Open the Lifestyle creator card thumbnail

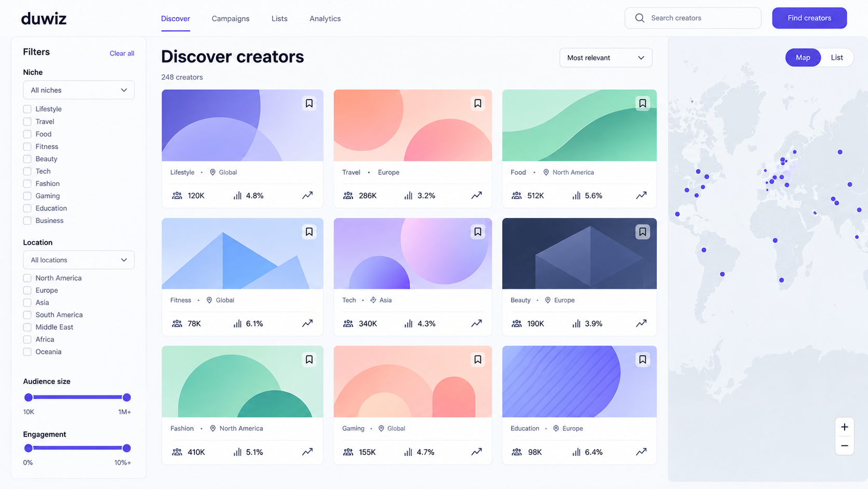click(x=242, y=125)
